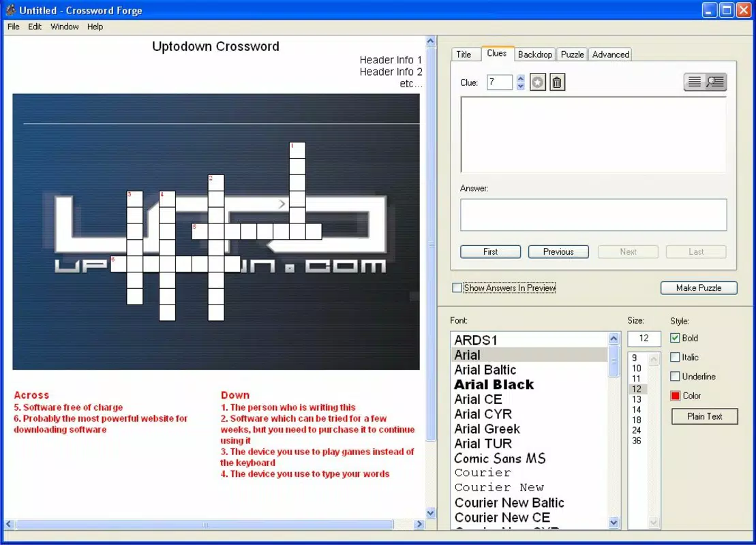
Task: Select Arial Black font
Action: coord(530,384)
